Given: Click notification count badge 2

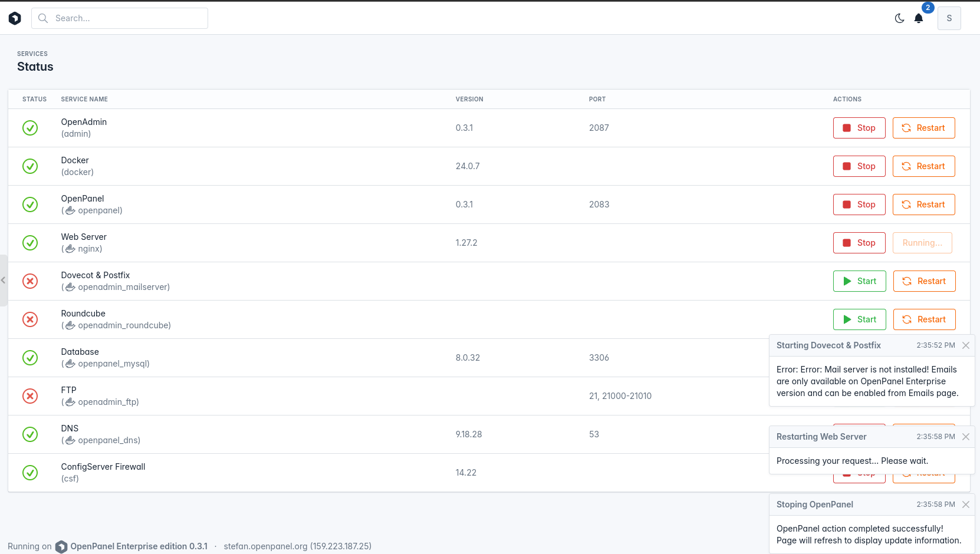Looking at the screenshot, I should [x=928, y=8].
